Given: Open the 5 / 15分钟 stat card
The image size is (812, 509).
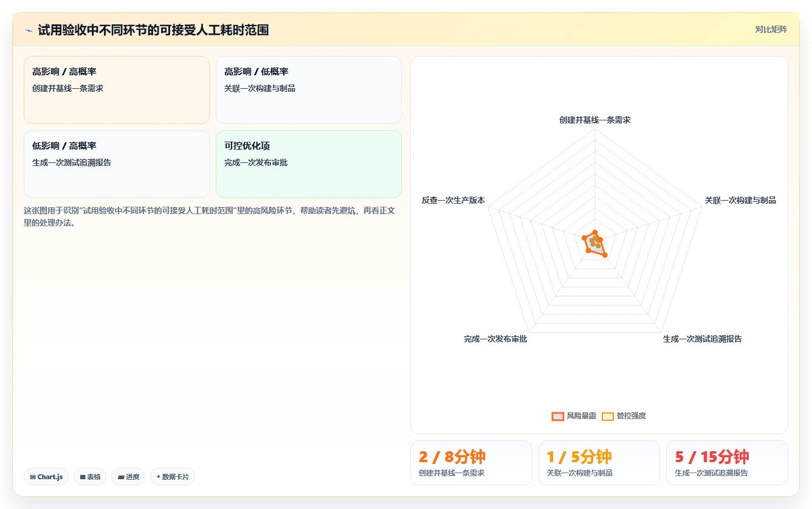Looking at the screenshot, I should point(727,463).
